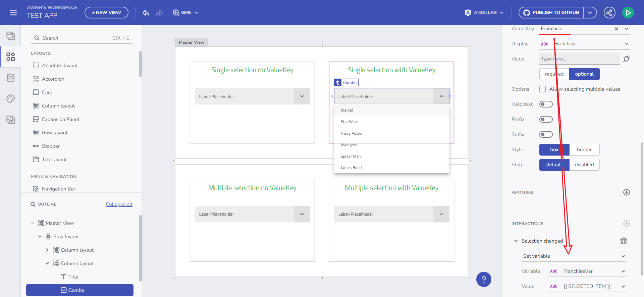Collapse the Selection changed section
The image size is (644, 297).
click(516, 241)
